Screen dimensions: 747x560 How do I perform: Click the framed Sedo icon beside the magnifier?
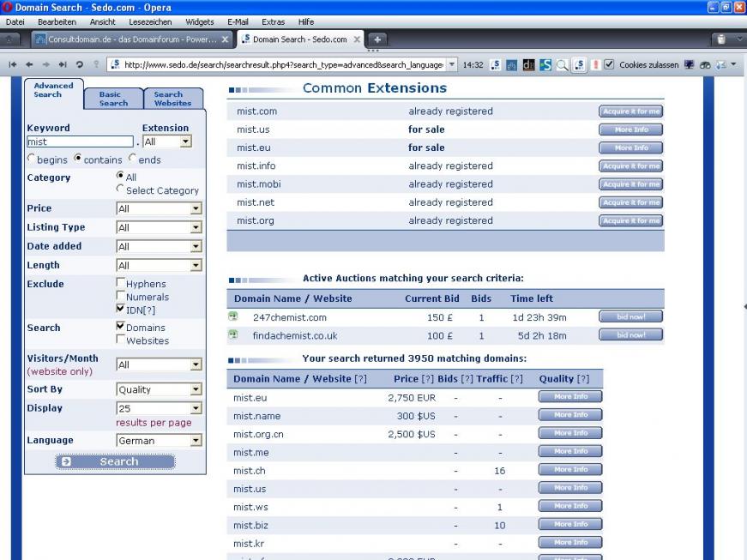point(579,65)
